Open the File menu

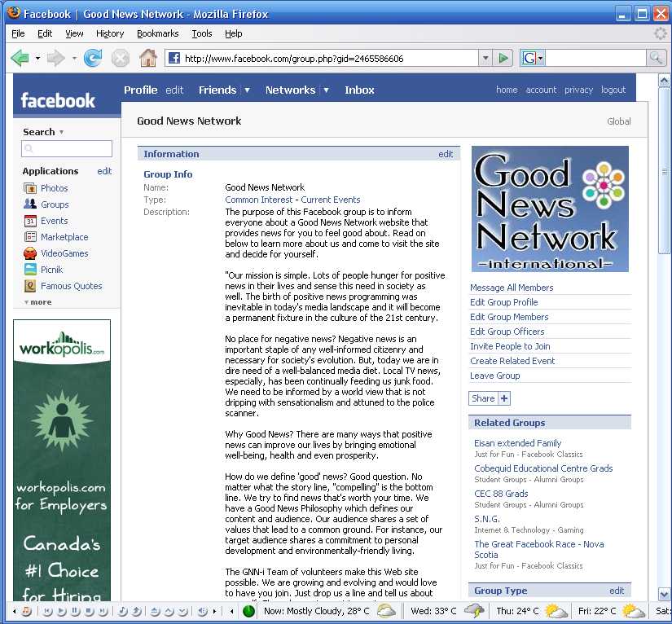coord(18,33)
